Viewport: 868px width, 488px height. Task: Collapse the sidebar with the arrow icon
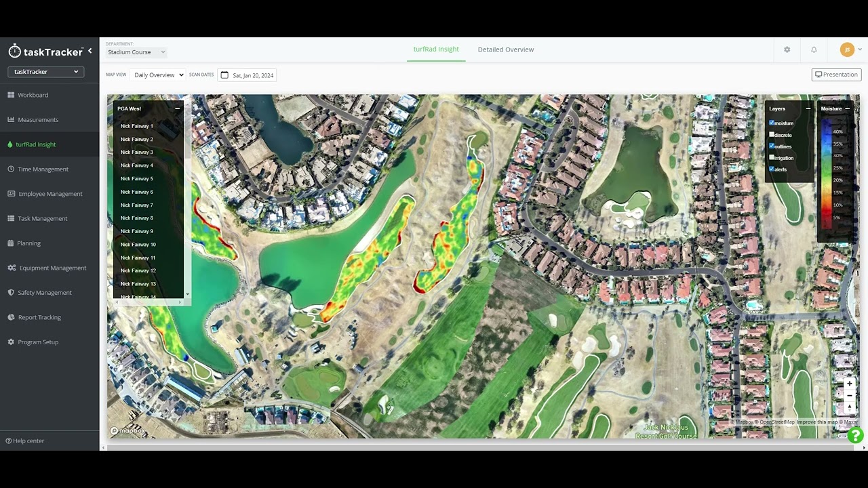[x=90, y=51]
